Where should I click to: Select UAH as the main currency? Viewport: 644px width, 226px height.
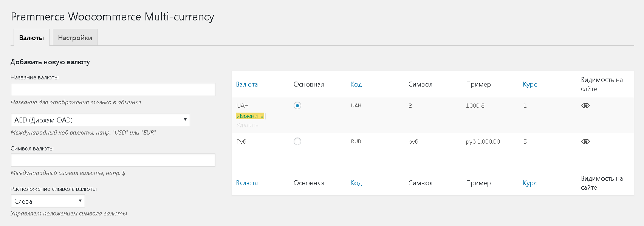click(x=297, y=105)
